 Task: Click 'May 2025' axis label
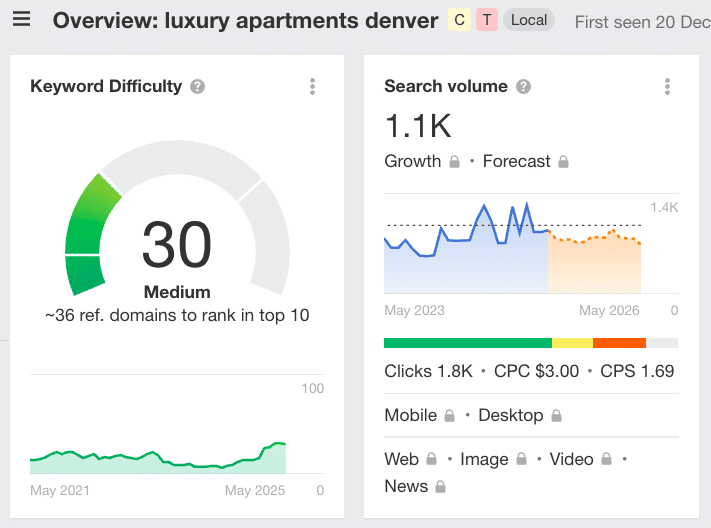255,490
